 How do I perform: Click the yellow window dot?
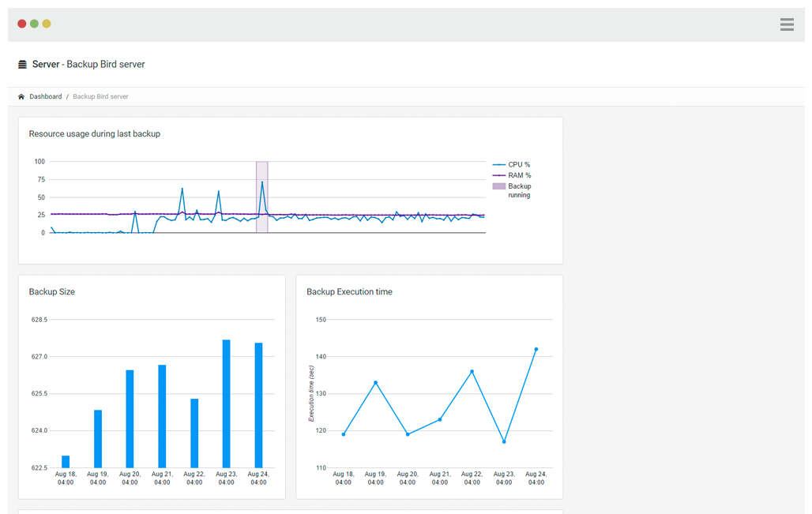click(47, 24)
